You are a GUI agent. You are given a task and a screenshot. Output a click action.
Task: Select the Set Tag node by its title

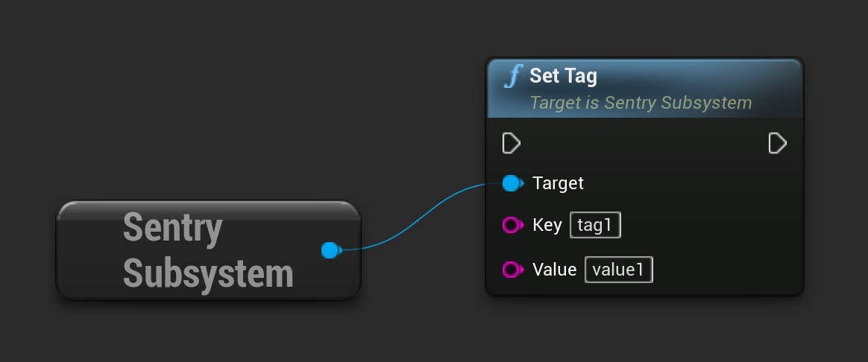click(x=564, y=76)
